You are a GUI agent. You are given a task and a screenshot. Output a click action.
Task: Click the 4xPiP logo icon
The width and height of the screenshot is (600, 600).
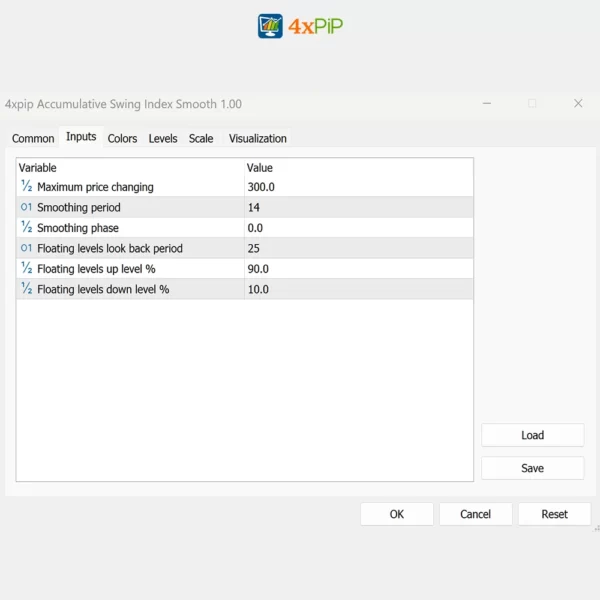coord(270,26)
